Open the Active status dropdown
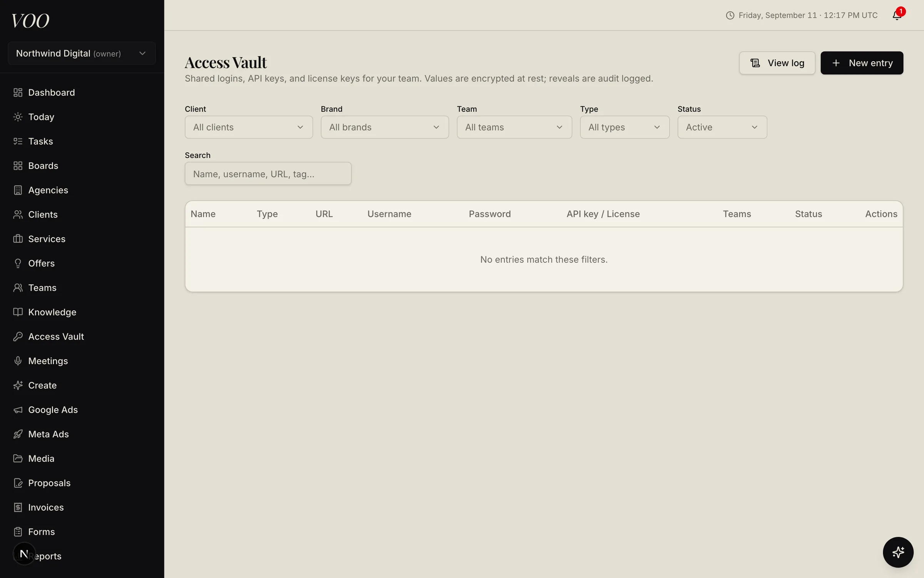 click(x=722, y=127)
